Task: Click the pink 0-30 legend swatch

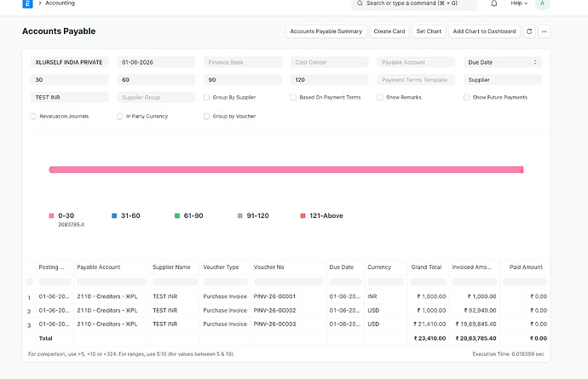Action: point(51,216)
